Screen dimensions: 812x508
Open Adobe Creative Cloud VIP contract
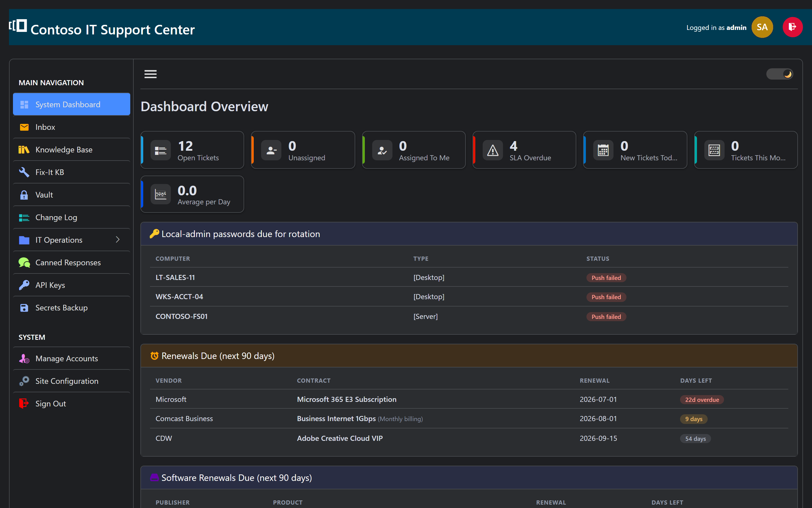click(339, 438)
